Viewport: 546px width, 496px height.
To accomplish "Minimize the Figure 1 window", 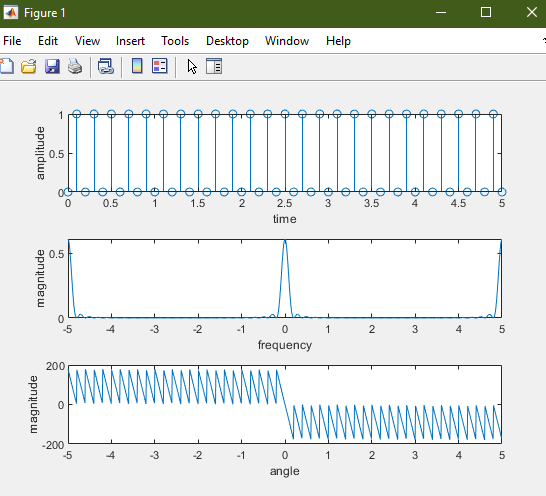I will (x=441, y=13).
